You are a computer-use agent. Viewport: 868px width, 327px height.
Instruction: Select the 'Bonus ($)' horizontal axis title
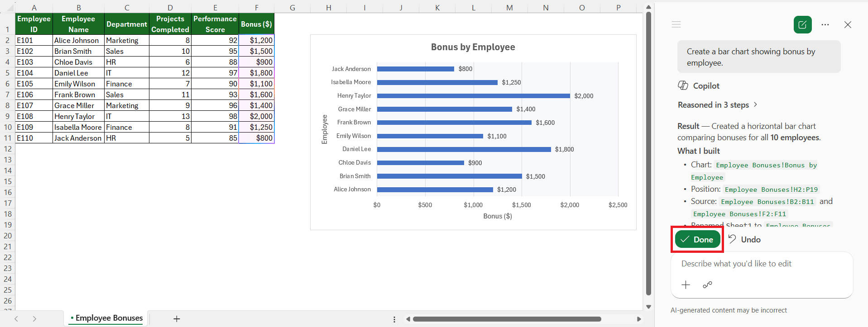pyautogui.click(x=497, y=216)
